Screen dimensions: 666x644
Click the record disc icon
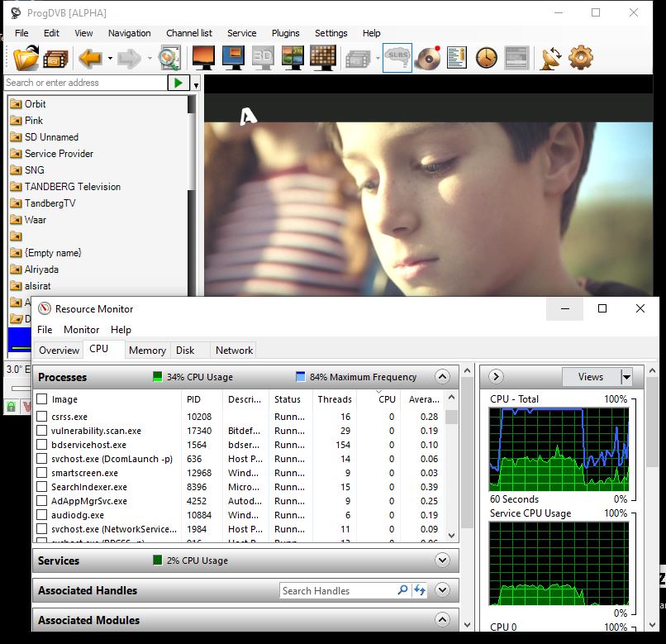point(427,58)
